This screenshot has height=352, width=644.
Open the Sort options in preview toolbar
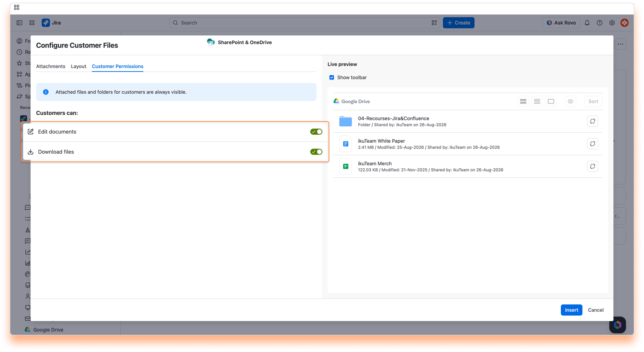593,101
